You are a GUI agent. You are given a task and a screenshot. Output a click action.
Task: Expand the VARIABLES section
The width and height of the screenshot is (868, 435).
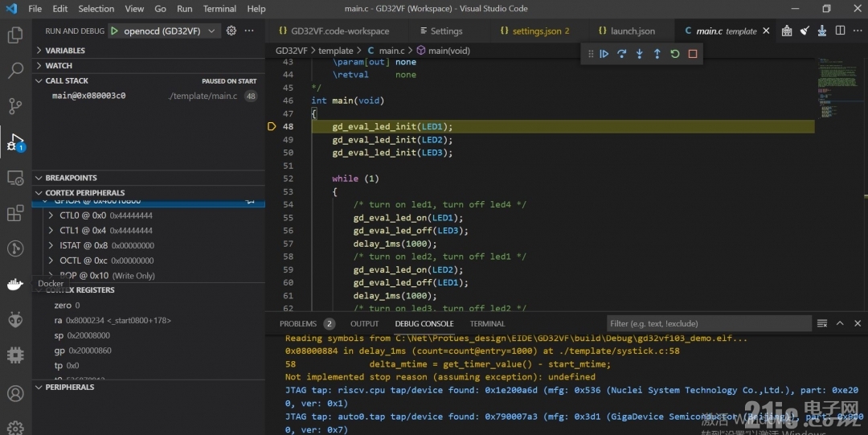[149, 51]
